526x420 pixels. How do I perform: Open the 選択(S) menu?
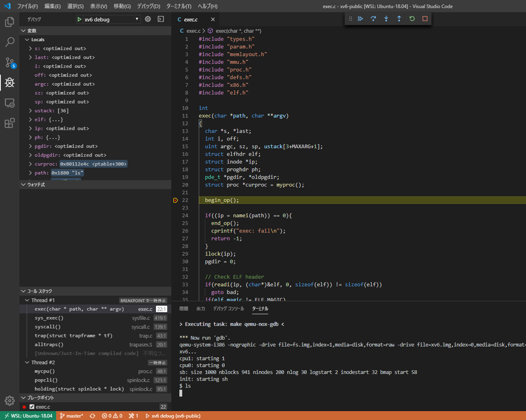(75, 6)
